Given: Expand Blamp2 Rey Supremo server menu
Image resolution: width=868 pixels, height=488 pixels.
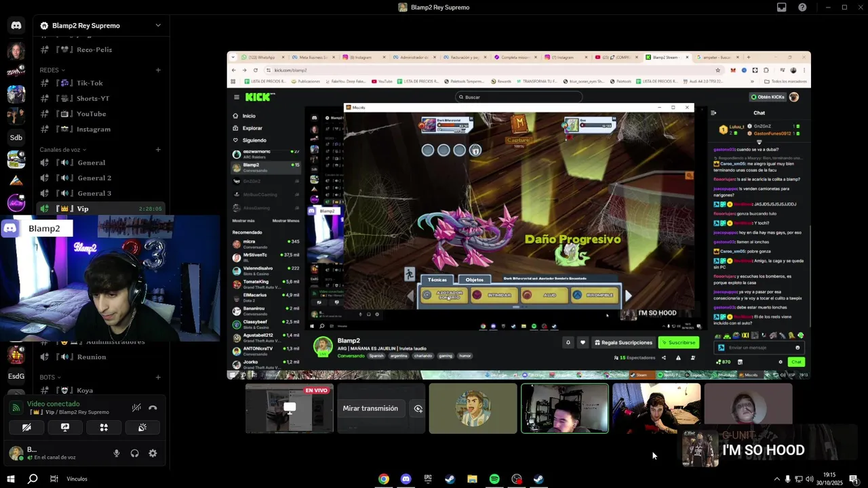Looking at the screenshot, I should click(x=158, y=26).
